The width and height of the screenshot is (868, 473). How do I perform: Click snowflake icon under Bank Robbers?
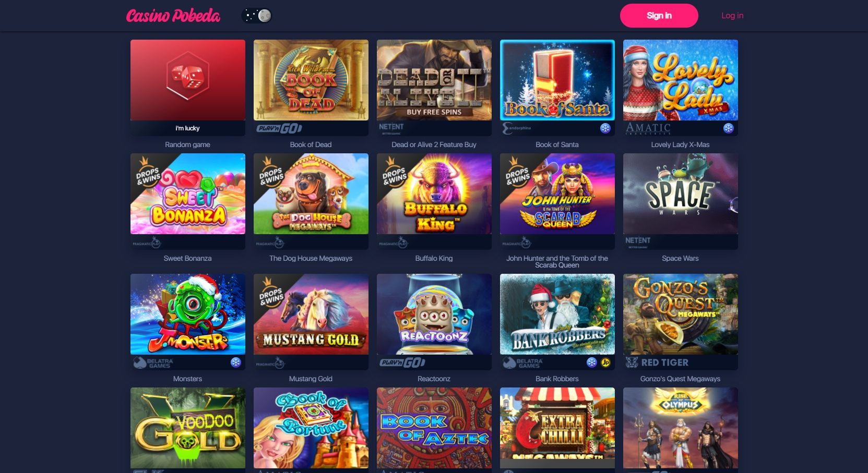(592, 362)
